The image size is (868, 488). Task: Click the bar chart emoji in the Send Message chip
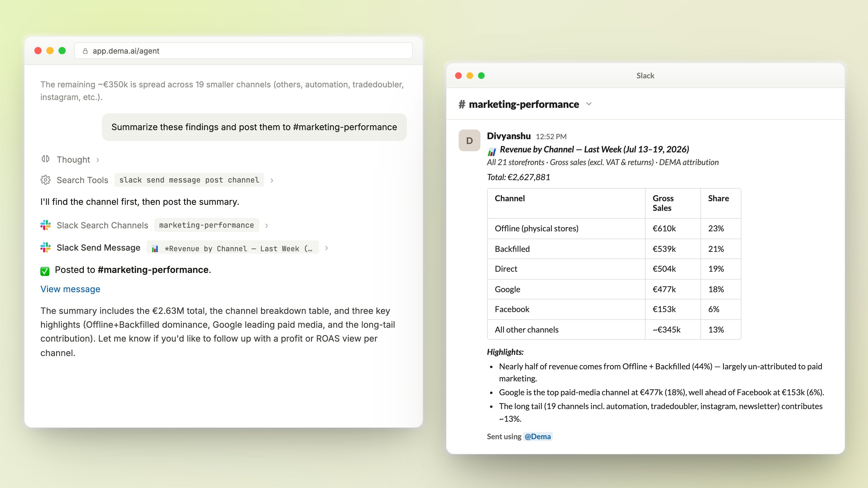pos(155,249)
